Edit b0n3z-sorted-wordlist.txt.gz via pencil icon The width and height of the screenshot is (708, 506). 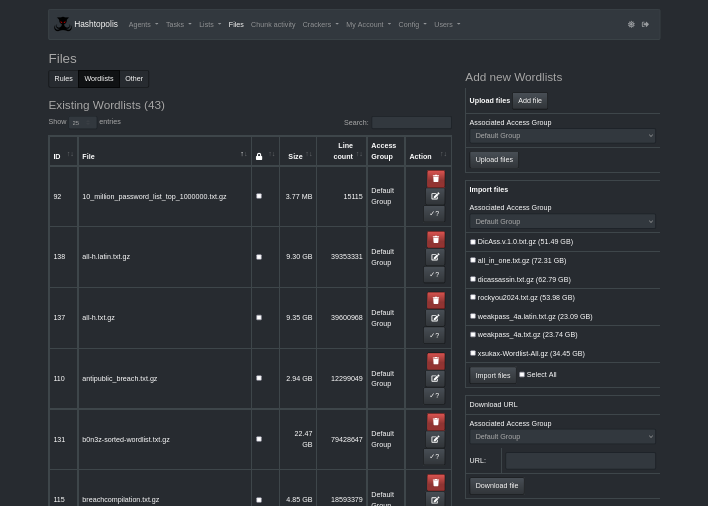click(435, 439)
